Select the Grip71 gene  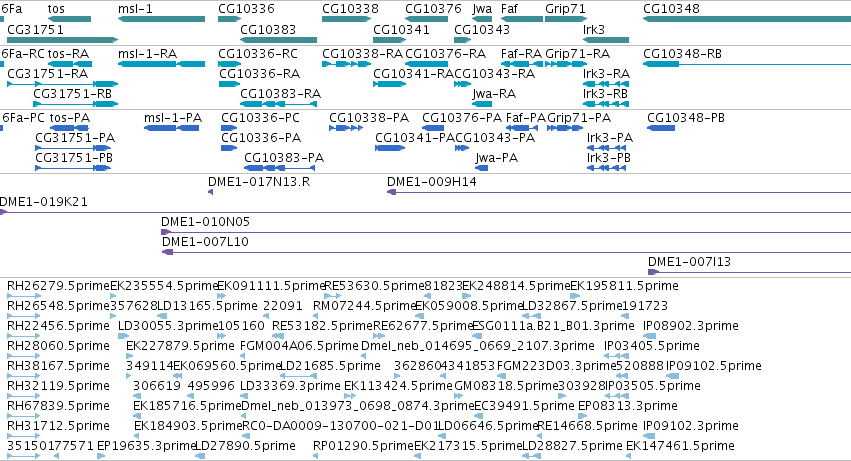click(x=566, y=19)
